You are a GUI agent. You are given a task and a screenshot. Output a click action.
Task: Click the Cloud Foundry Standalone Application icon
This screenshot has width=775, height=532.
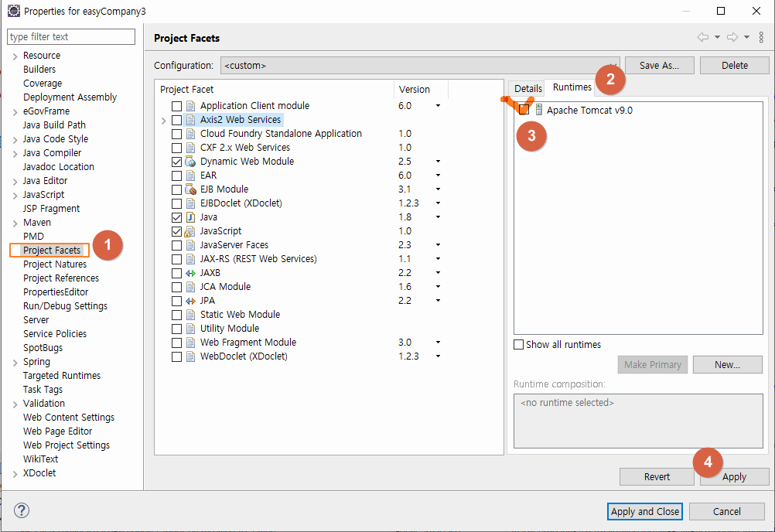click(190, 134)
